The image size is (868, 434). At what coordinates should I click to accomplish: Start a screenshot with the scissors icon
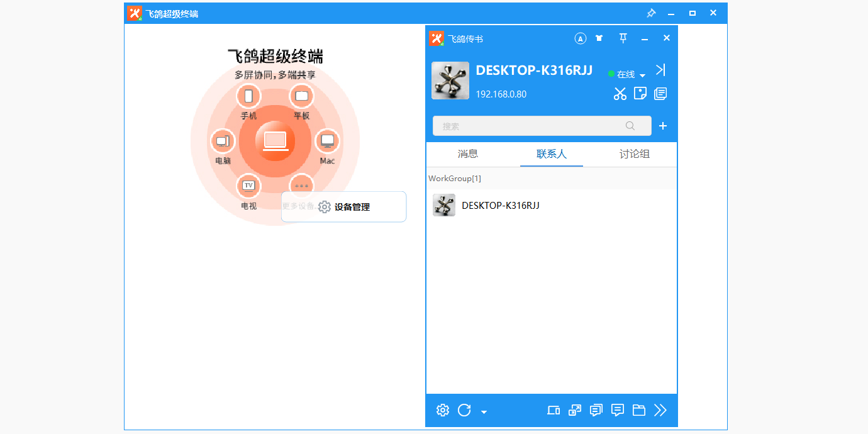click(x=620, y=94)
